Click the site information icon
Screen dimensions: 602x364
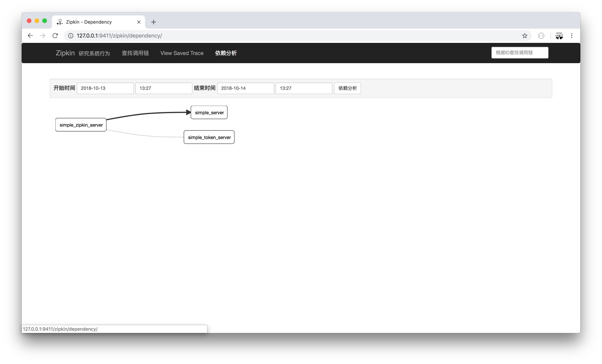point(71,36)
